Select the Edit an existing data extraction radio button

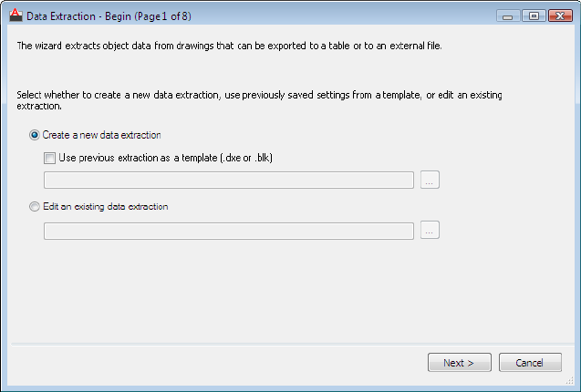pyautogui.click(x=35, y=207)
